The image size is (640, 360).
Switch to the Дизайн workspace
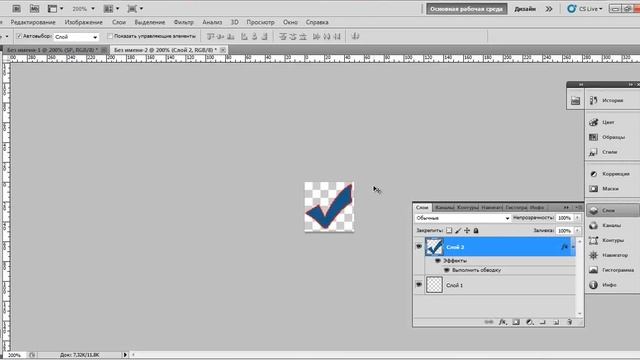(525, 9)
